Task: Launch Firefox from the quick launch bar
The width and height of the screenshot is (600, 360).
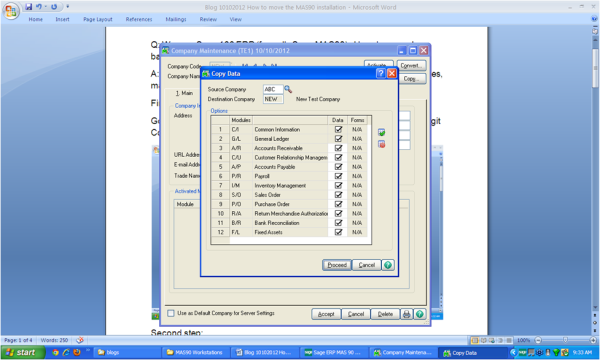Action: pyautogui.click(x=77, y=352)
